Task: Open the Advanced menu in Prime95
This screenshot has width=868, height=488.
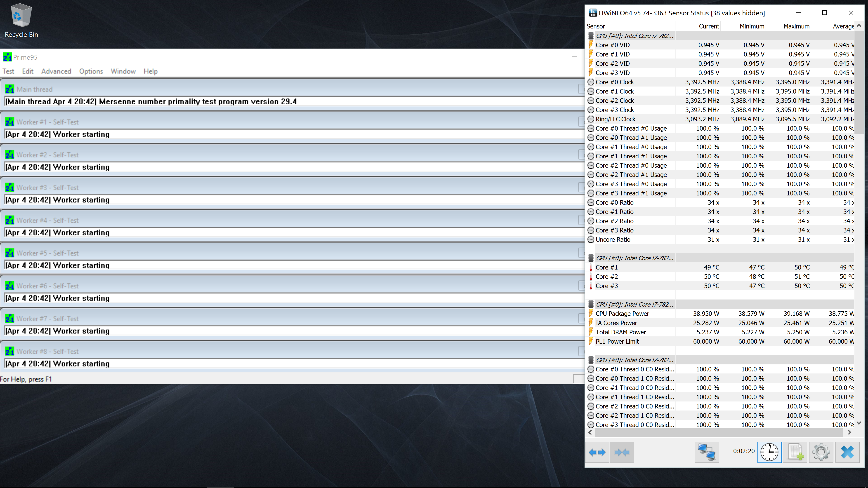Action: point(56,71)
